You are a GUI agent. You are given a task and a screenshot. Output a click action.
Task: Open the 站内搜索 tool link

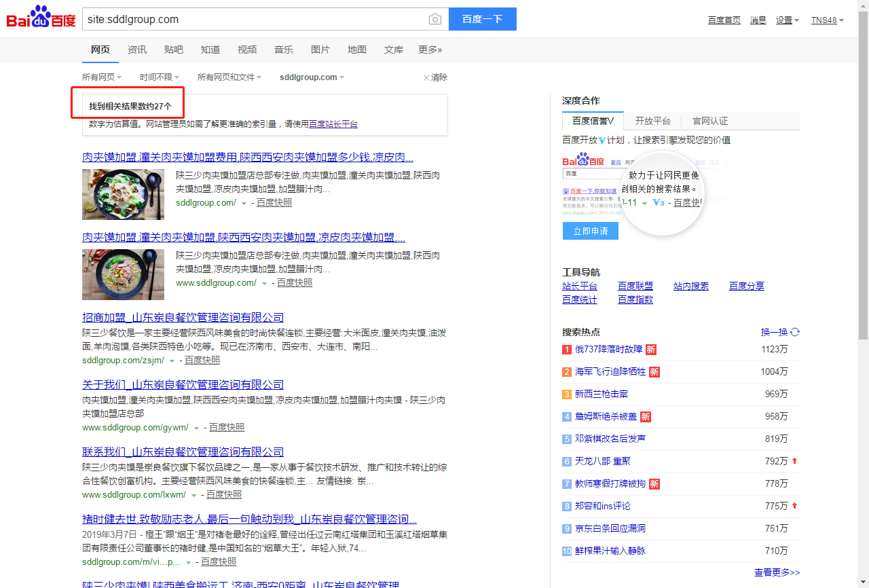pyautogui.click(x=691, y=287)
